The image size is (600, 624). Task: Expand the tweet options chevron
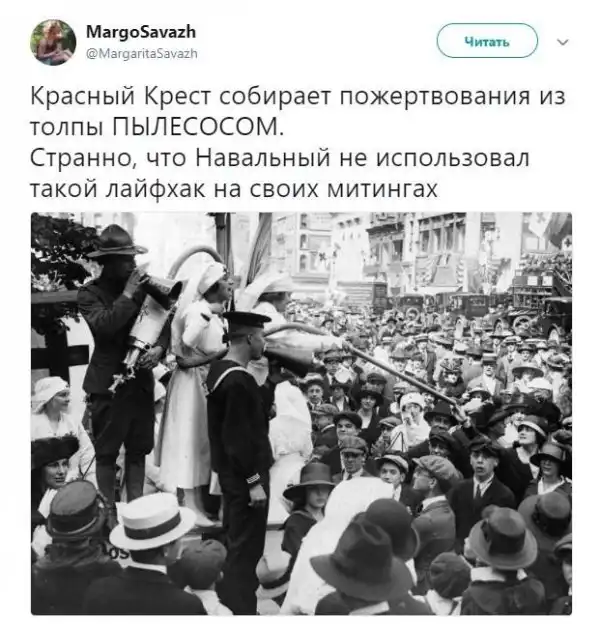point(563,42)
